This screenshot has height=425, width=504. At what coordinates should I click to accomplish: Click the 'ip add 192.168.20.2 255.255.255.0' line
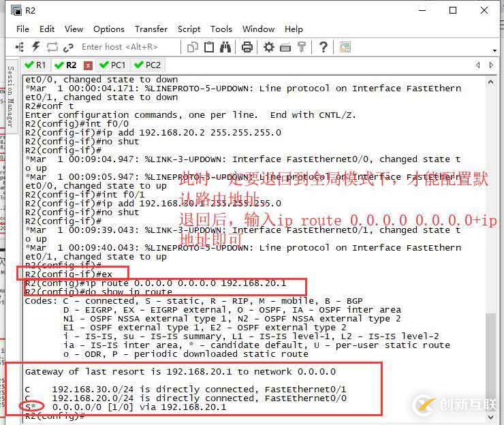[153, 132]
